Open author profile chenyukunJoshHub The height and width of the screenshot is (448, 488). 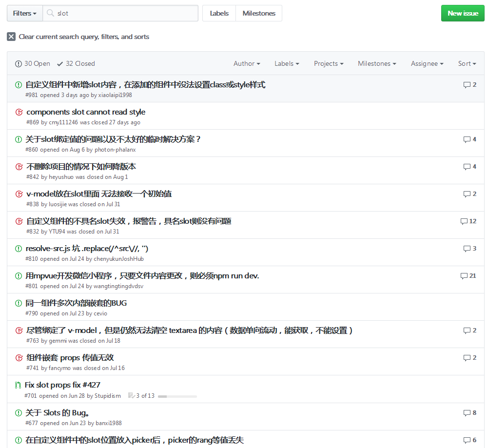119,259
